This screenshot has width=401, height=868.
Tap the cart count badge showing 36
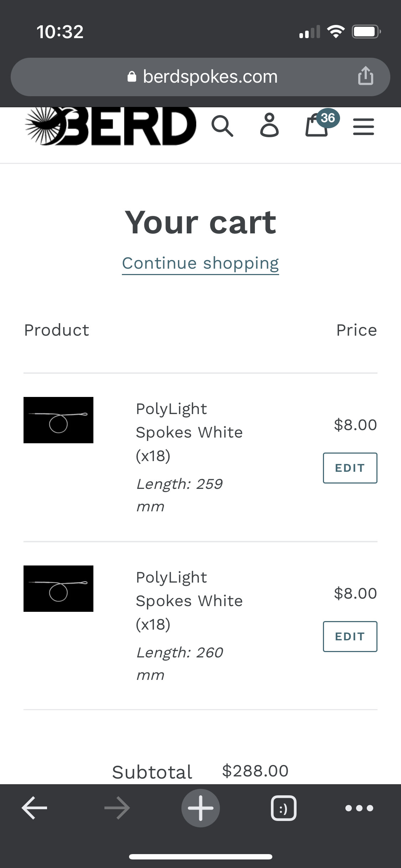328,118
